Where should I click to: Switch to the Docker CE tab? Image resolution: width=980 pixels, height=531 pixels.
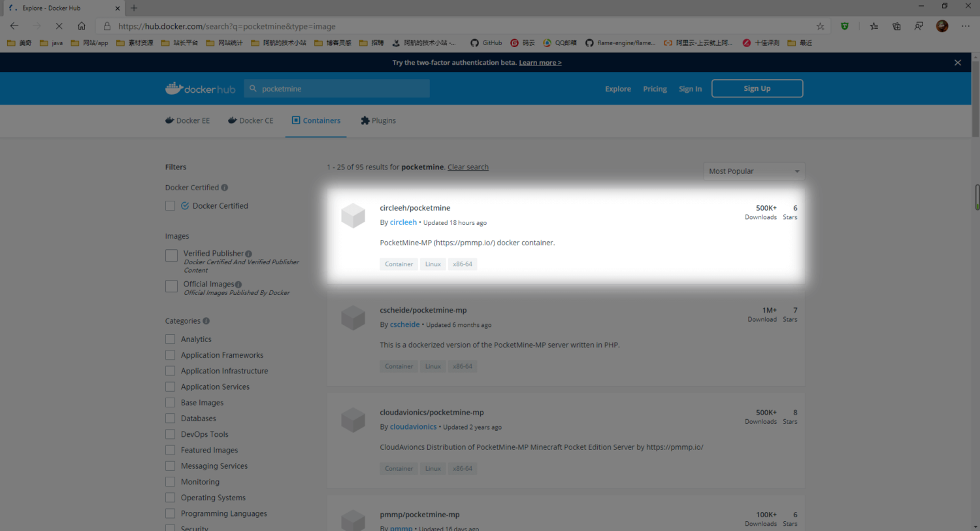coord(250,120)
